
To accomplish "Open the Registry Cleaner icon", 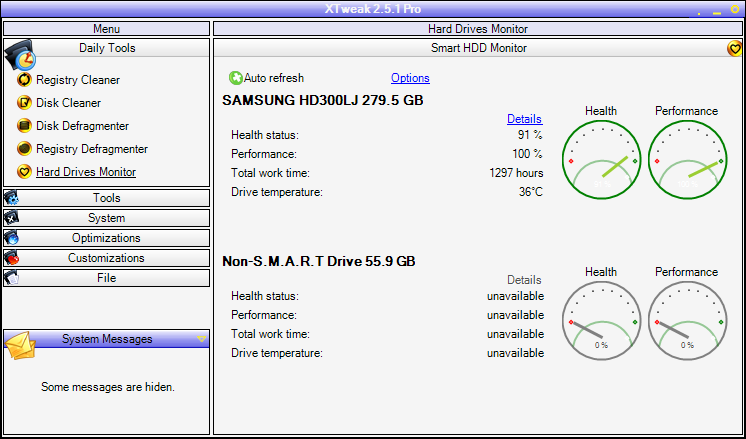I will pos(24,79).
